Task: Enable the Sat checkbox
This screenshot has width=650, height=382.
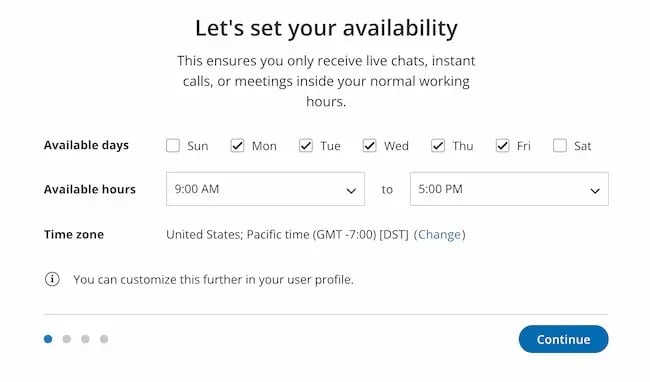Action: click(x=560, y=146)
